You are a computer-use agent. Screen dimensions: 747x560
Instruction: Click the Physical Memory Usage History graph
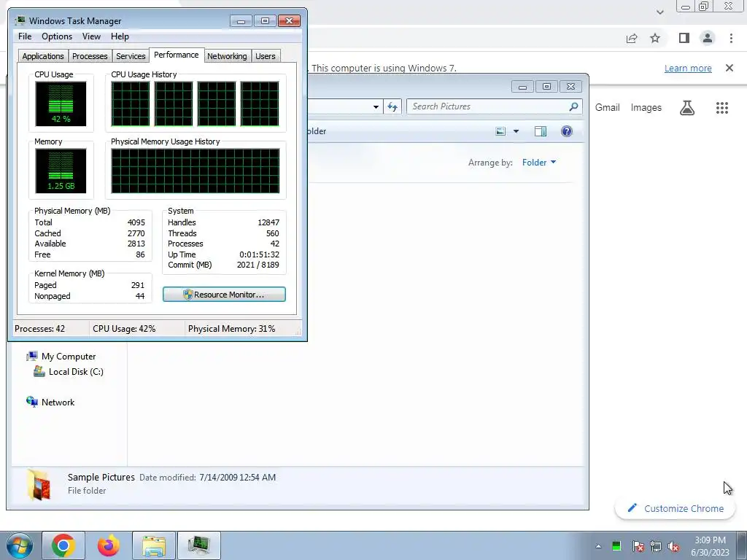tap(196, 171)
